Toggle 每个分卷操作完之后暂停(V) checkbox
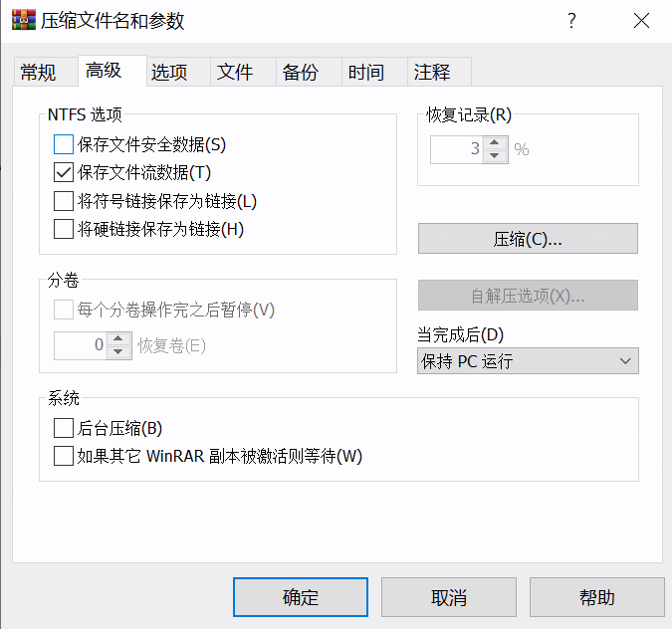The height and width of the screenshot is (629, 672). [x=64, y=310]
